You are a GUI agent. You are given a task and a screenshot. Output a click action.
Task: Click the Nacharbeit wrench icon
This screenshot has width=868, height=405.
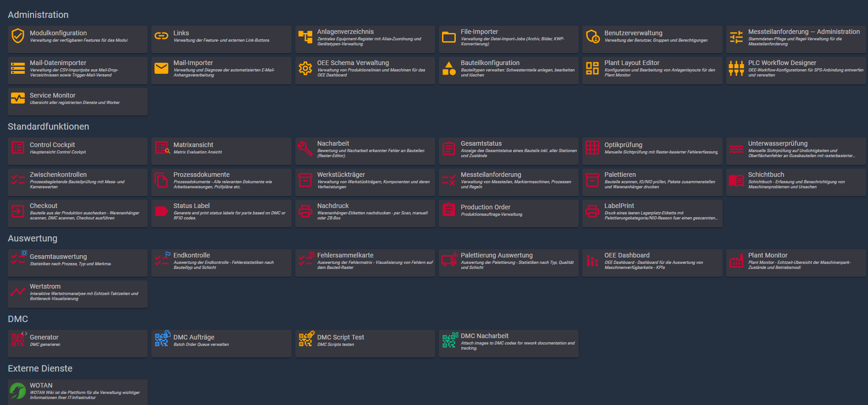click(305, 148)
